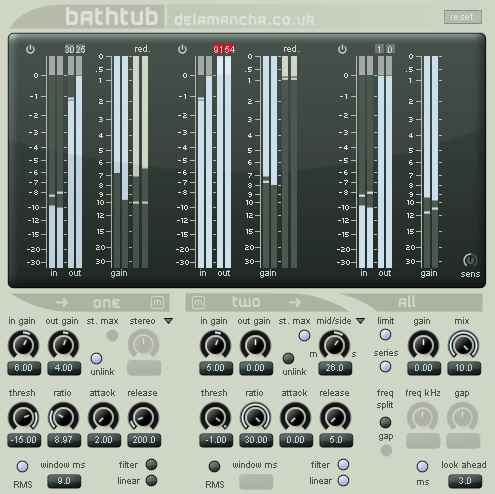Click mid/side value field 26.0
The image size is (495, 494).
pos(335,368)
